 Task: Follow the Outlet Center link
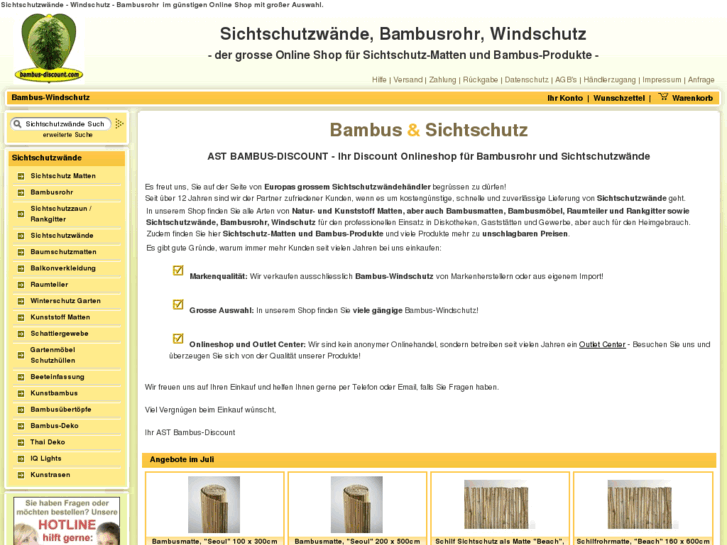[x=602, y=344]
